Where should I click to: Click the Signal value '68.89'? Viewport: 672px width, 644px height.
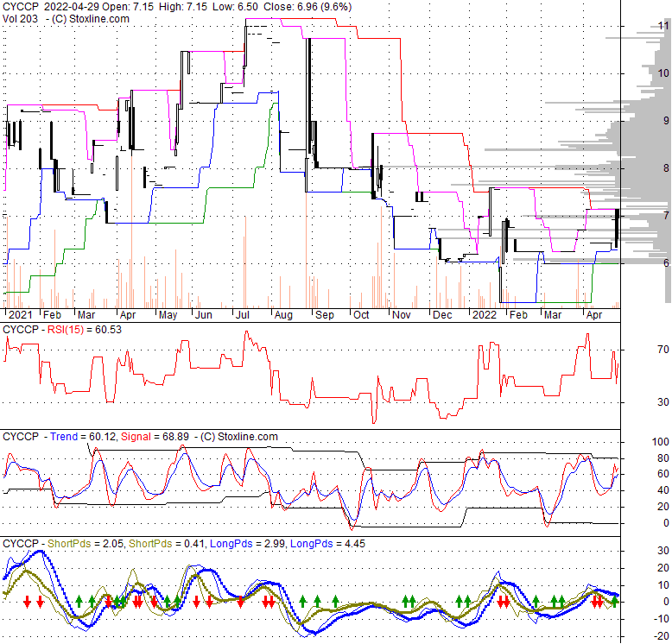point(176,437)
